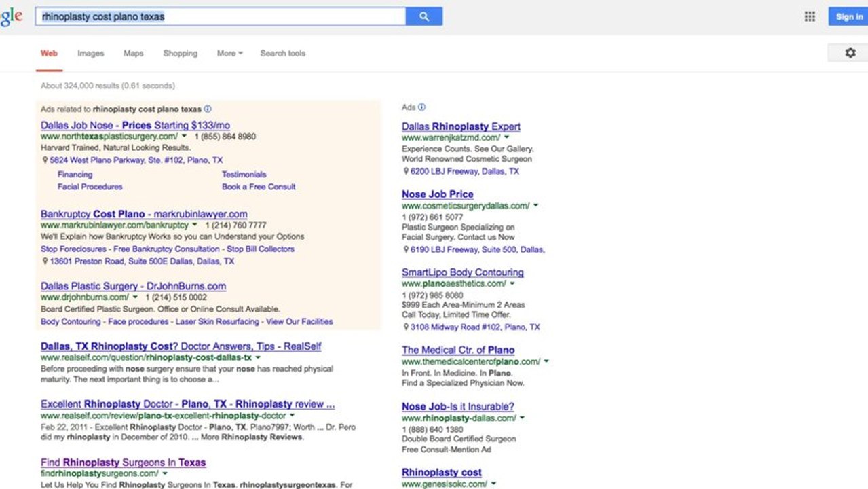Click Face procedures sitelink
Viewport: 868px width, 489px height.
point(139,322)
